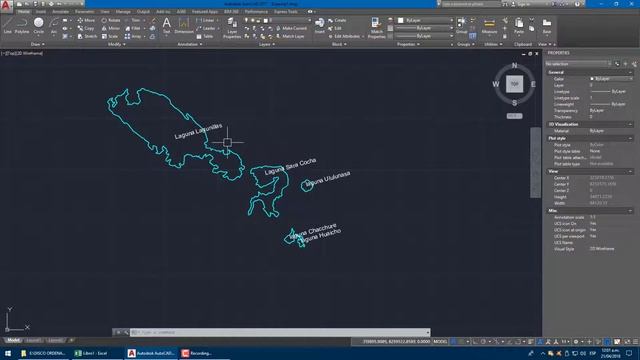Image resolution: width=640 pixels, height=360 pixels.
Task: Expand the Block panel
Action: [339, 44]
